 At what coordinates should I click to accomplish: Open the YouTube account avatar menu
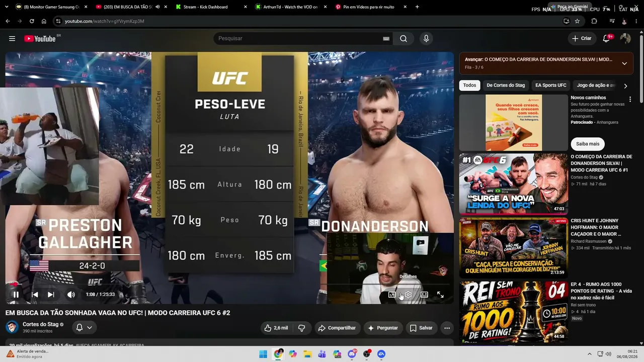point(625,39)
